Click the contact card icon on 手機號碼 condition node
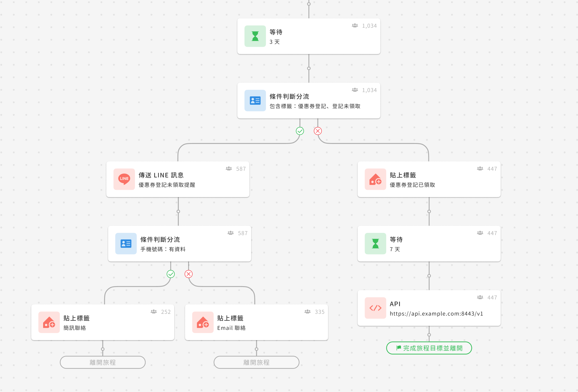The height and width of the screenshot is (392, 578). tap(126, 244)
